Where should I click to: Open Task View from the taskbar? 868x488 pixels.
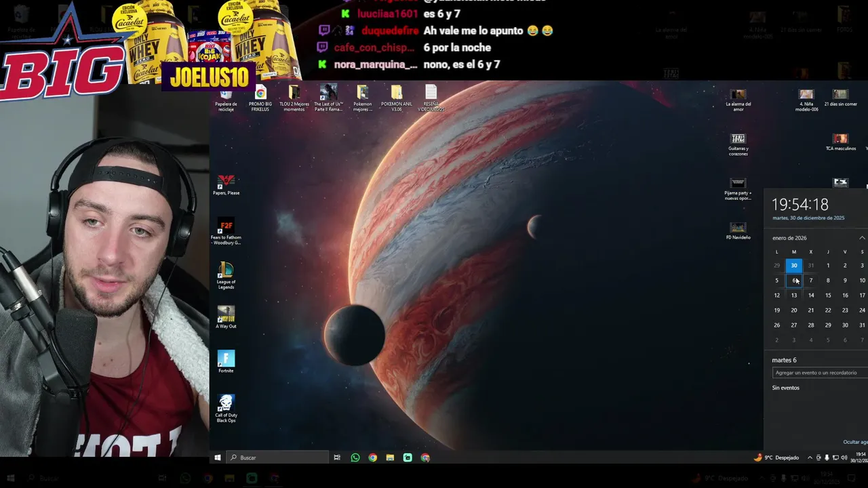(337, 457)
